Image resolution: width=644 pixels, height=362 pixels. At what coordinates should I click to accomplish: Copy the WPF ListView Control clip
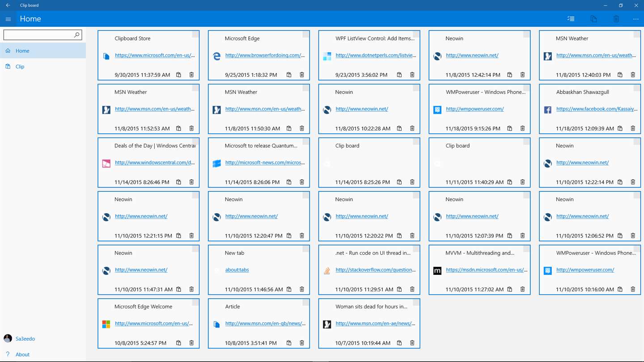coord(399,75)
